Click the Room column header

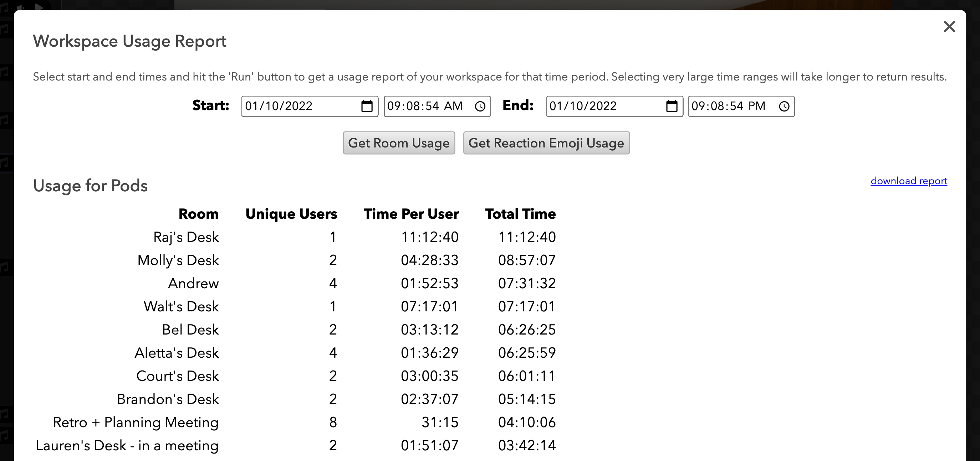pos(199,214)
